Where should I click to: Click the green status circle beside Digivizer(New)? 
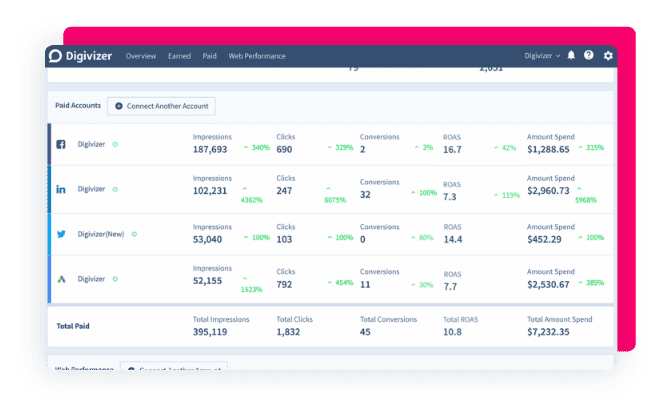pyautogui.click(x=134, y=234)
